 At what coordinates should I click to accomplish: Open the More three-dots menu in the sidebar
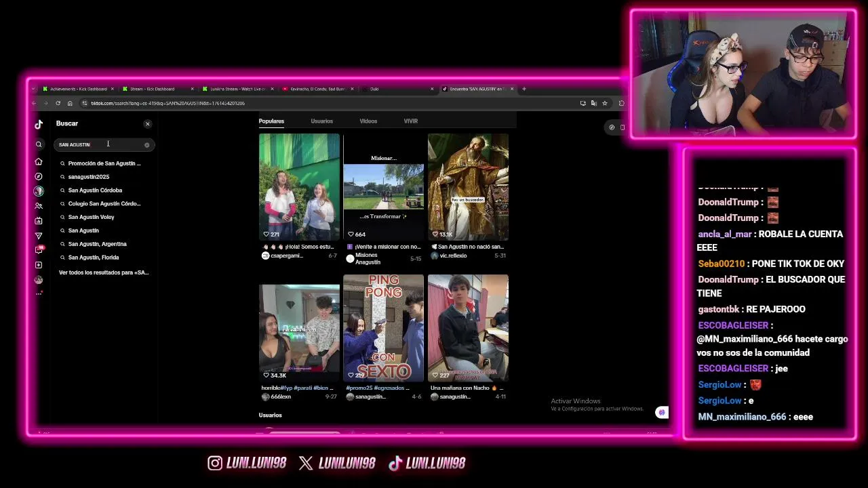(x=39, y=293)
